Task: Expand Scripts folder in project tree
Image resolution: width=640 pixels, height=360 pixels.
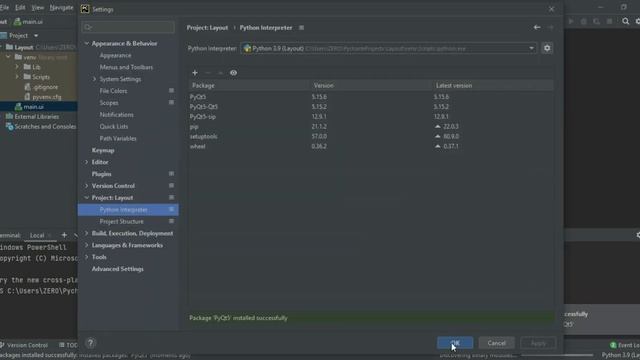Action: click(x=17, y=77)
